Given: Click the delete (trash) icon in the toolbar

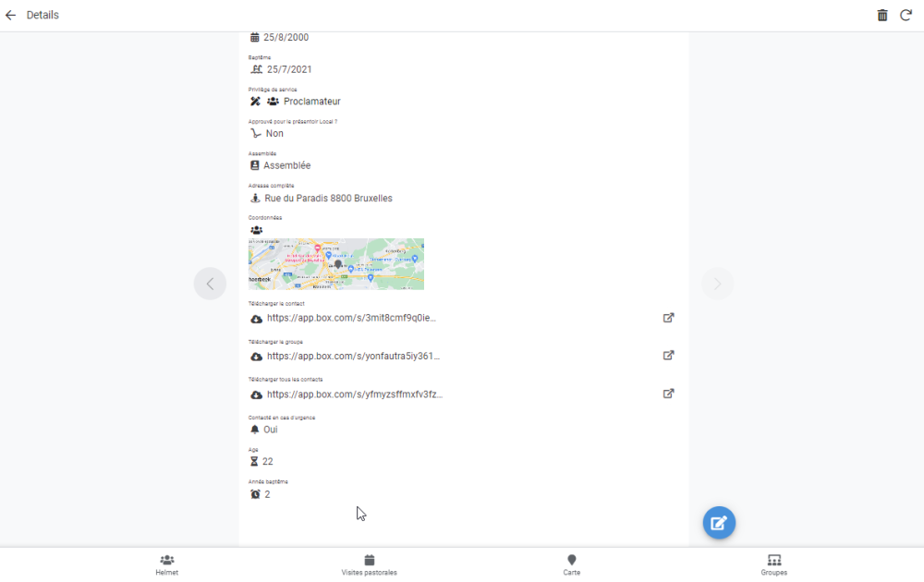Looking at the screenshot, I should [x=882, y=15].
